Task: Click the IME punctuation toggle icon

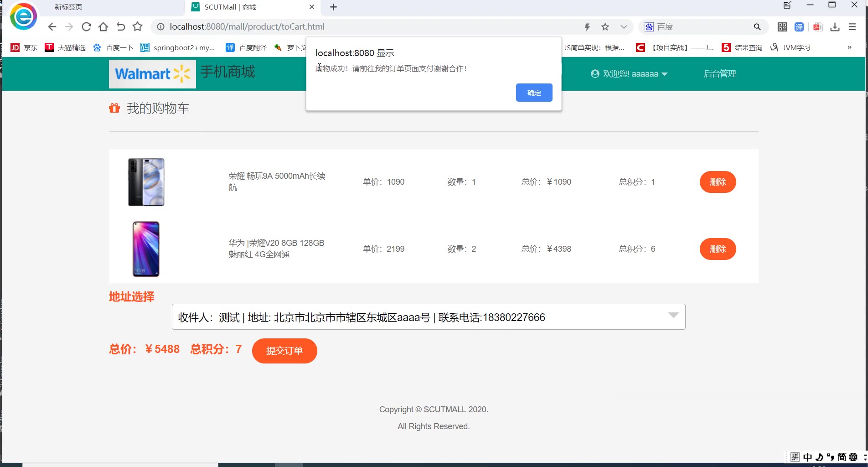Action: (831, 457)
